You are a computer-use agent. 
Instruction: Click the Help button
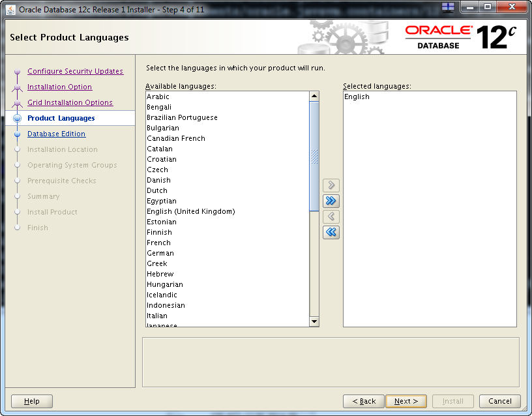(32, 402)
